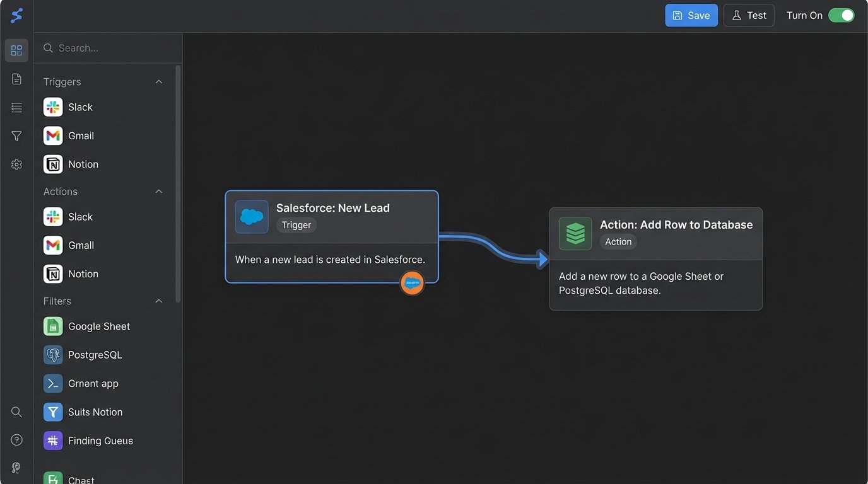
Task: Click the Action badge on database node
Action: [x=618, y=241]
